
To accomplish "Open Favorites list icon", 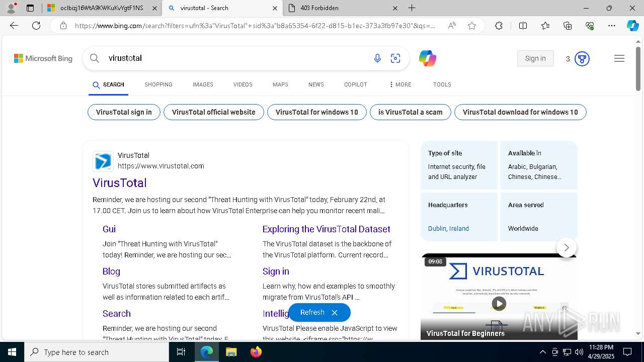I will tap(545, 26).
